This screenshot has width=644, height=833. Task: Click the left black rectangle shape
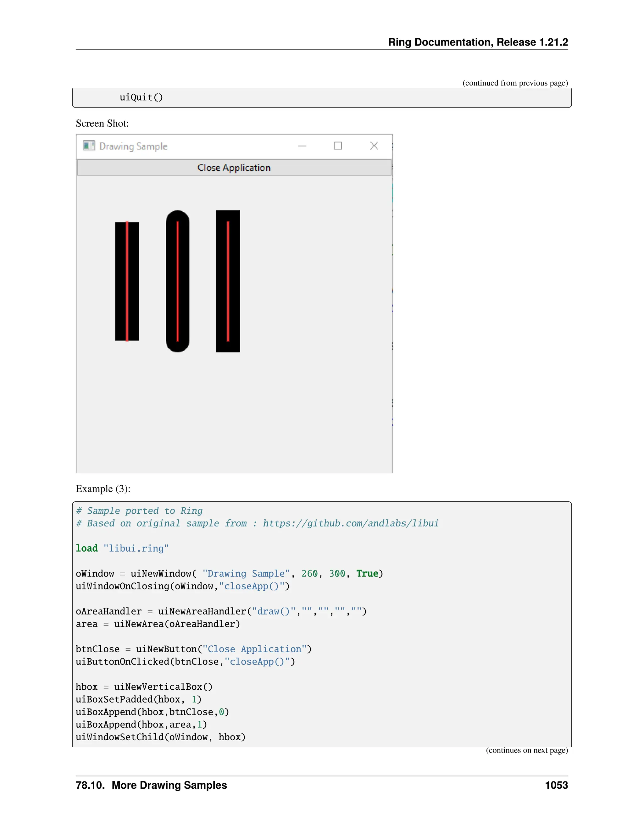click(120, 281)
